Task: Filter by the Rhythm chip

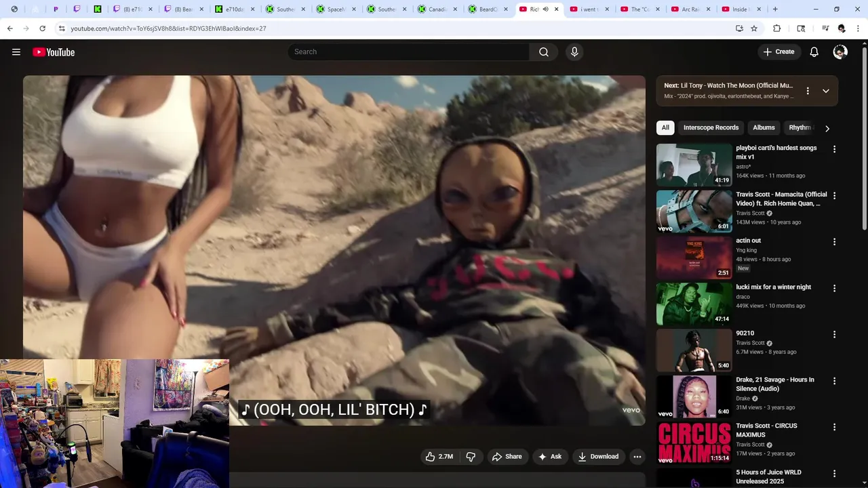Action: 800,127
